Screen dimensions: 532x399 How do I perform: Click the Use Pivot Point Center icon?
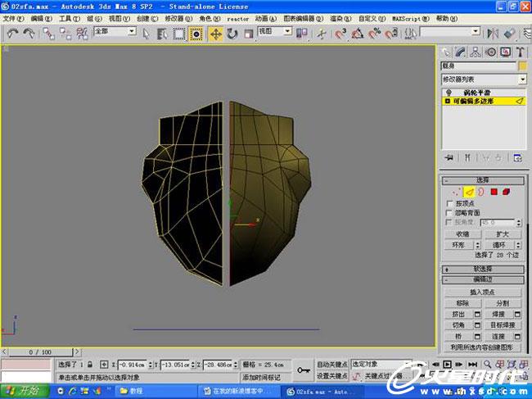pos(302,34)
